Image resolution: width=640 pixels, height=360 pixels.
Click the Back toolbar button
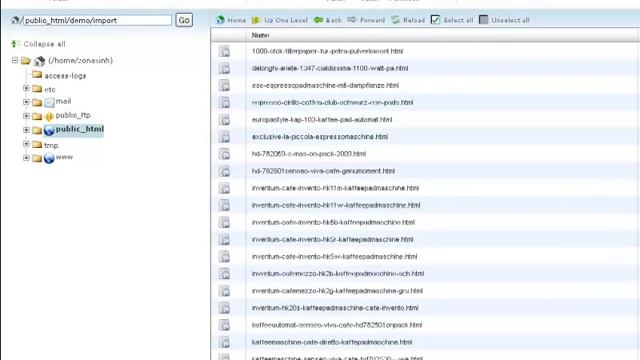(328, 20)
